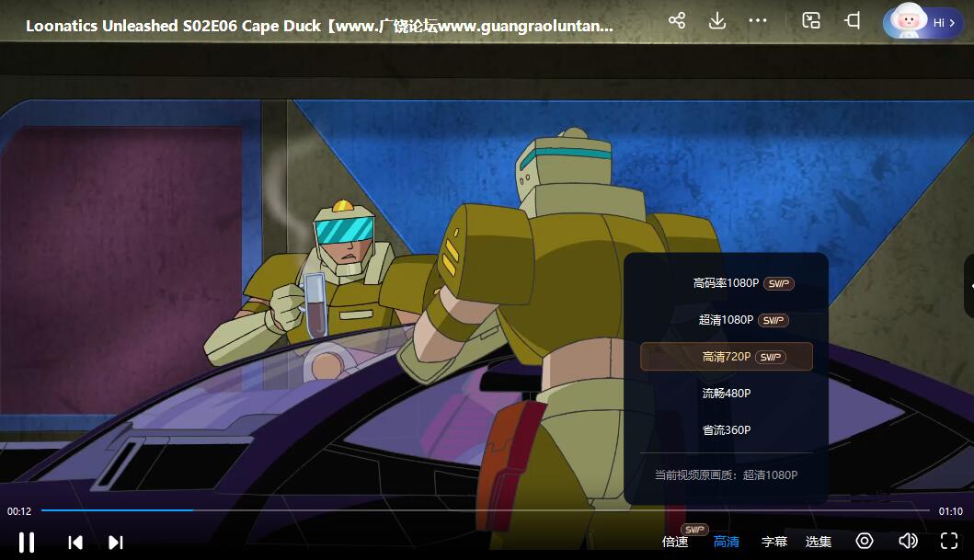Viewport: 974px width, 560px height.
Task: Click the side panel toggle icon beside the avatar
Action: coord(853,20)
